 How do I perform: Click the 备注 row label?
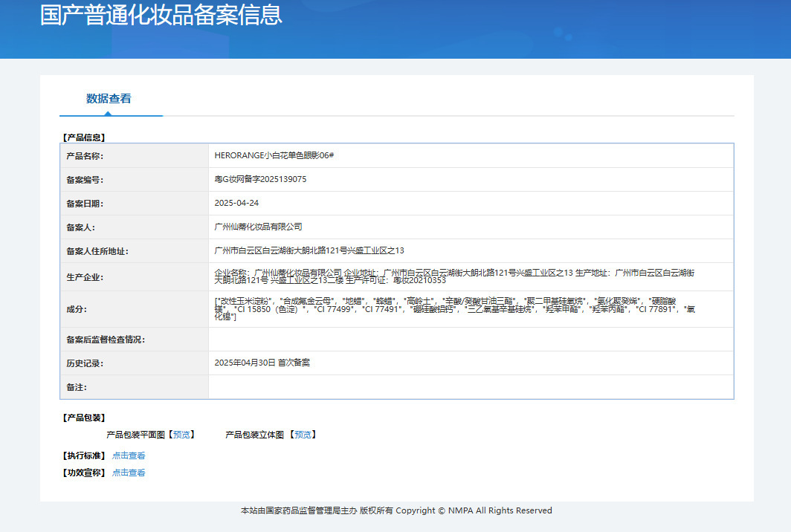pyautogui.click(x=77, y=387)
